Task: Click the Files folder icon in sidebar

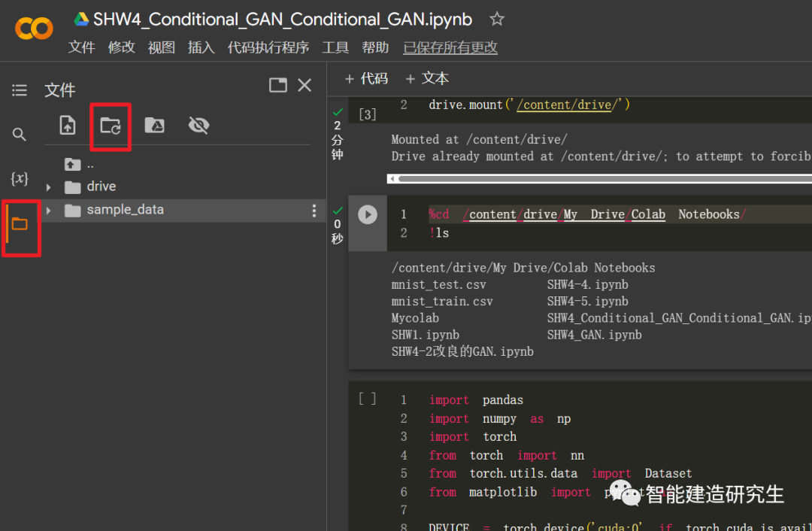Action: [x=20, y=224]
